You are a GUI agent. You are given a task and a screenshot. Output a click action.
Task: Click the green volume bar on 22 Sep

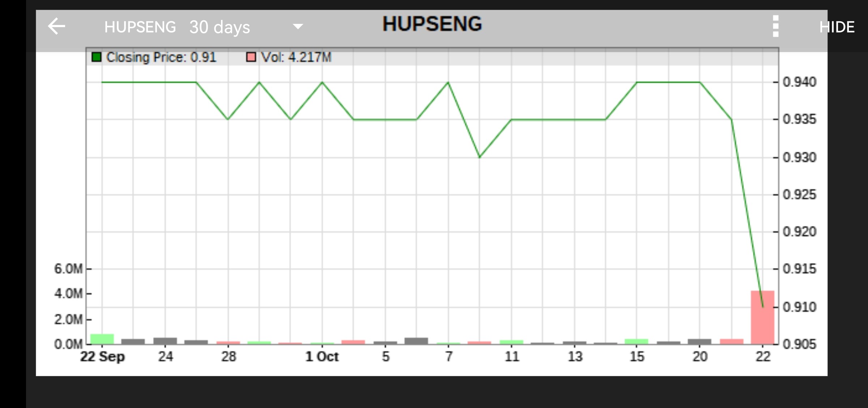pyautogui.click(x=102, y=339)
